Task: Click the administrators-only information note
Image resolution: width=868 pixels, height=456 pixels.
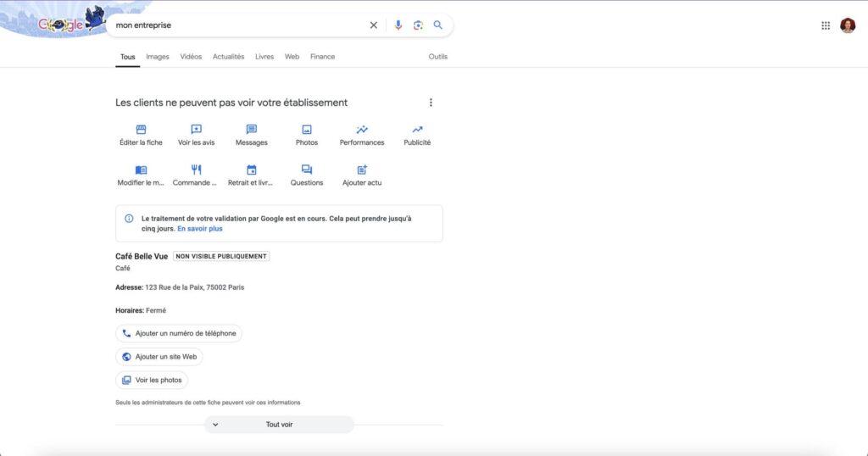Action: [208, 403]
